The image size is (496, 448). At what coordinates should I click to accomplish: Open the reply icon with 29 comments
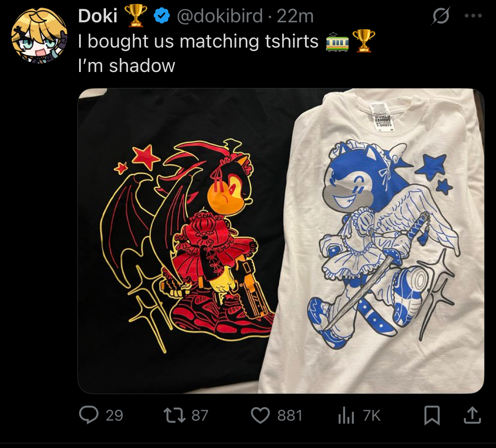pos(89,415)
